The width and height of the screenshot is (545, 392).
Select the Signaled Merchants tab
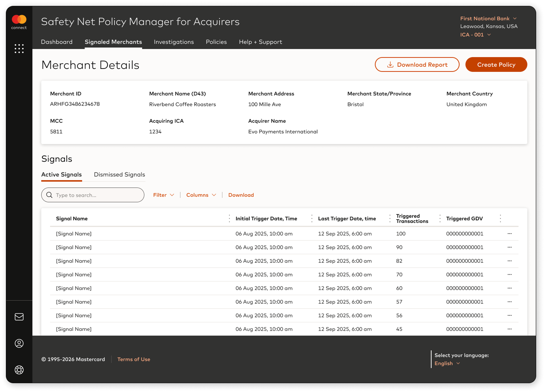tap(113, 42)
